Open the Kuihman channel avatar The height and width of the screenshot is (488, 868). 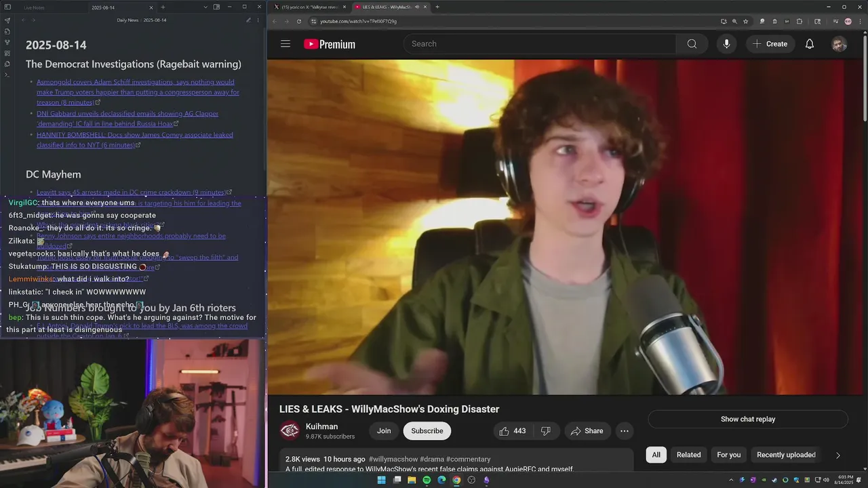290,430
